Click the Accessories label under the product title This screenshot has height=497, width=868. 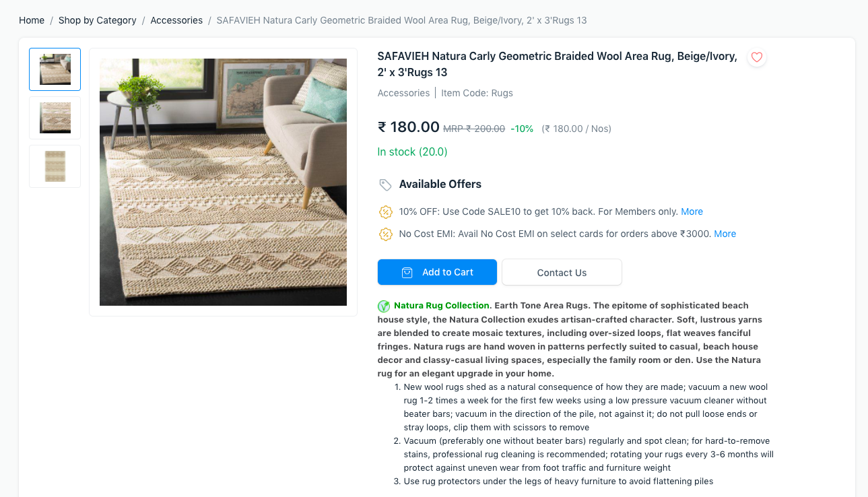403,93
